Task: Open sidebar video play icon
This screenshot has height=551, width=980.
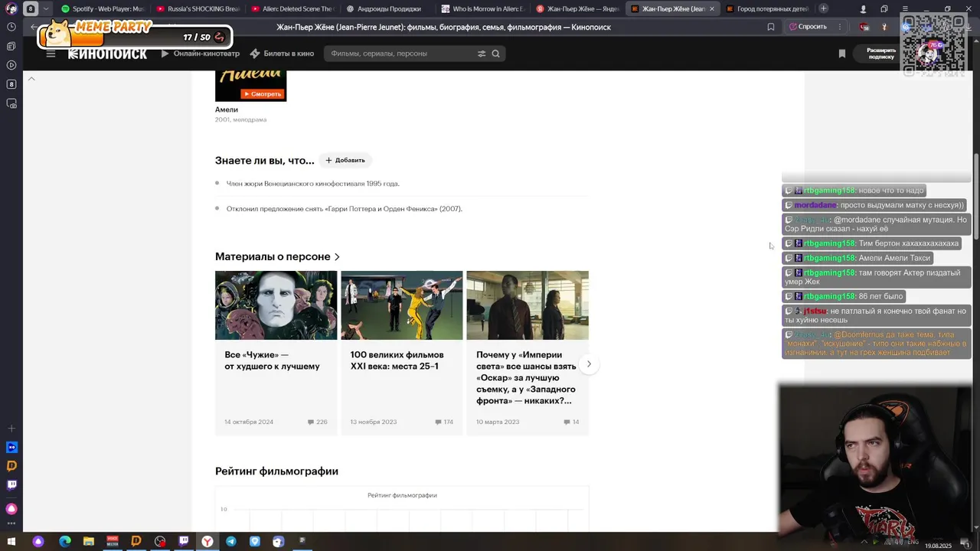Action: [11, 65]
